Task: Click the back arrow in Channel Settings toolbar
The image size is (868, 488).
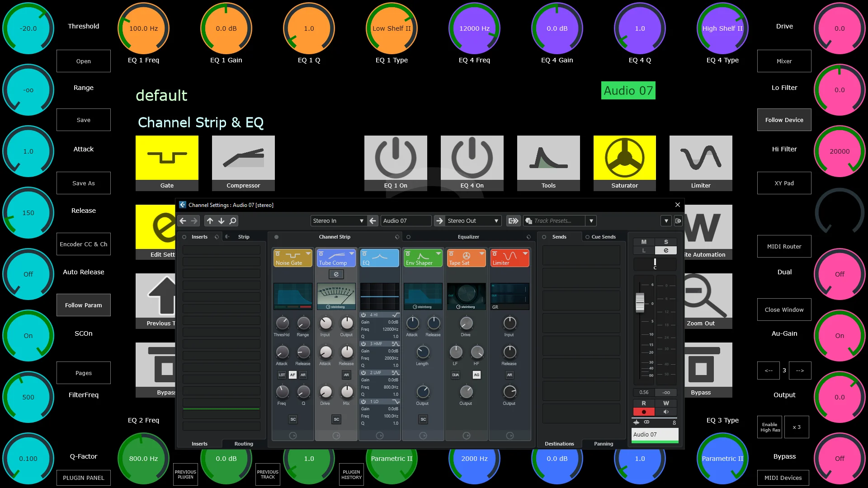Action: click(x=183, y=221)
